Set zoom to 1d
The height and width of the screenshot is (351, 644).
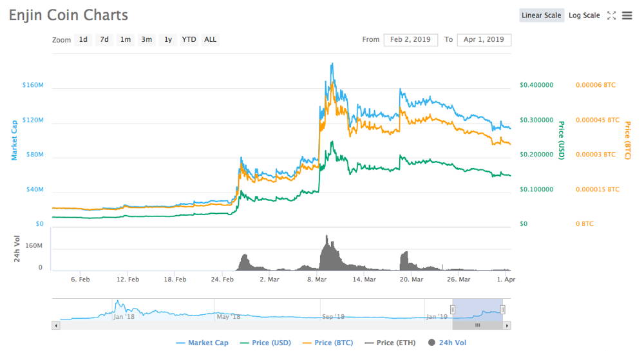point(83,39)
